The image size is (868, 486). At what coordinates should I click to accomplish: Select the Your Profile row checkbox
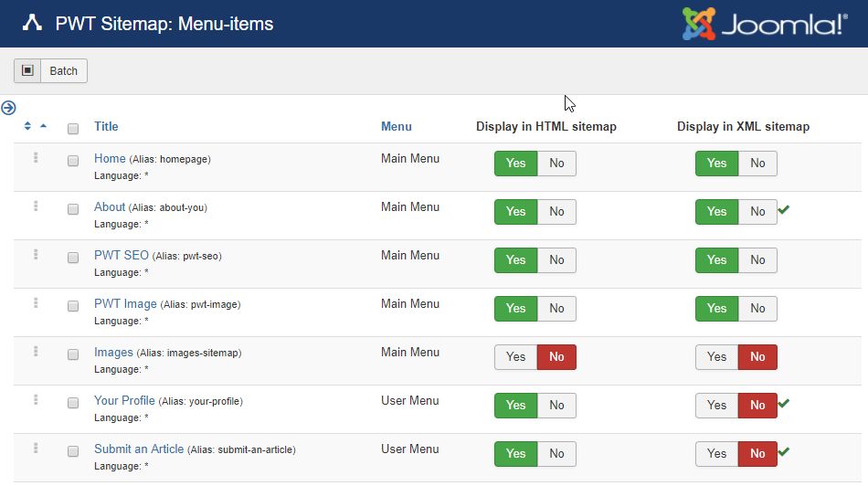(x=73, y=403)
